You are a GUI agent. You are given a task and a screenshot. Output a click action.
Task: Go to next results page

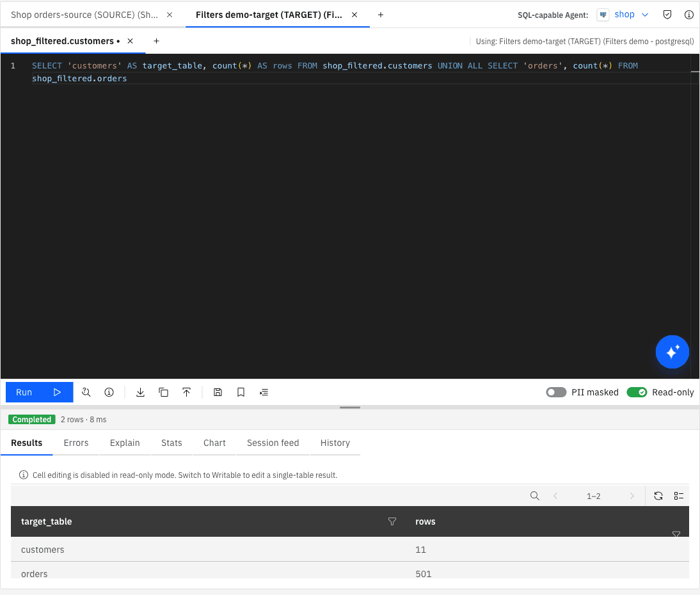click(632, 496)
